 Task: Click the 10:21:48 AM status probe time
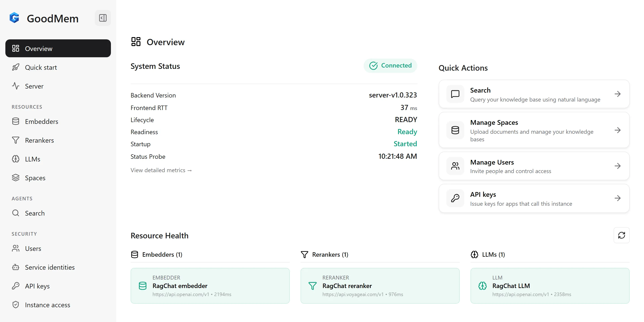tap(398, 156)
